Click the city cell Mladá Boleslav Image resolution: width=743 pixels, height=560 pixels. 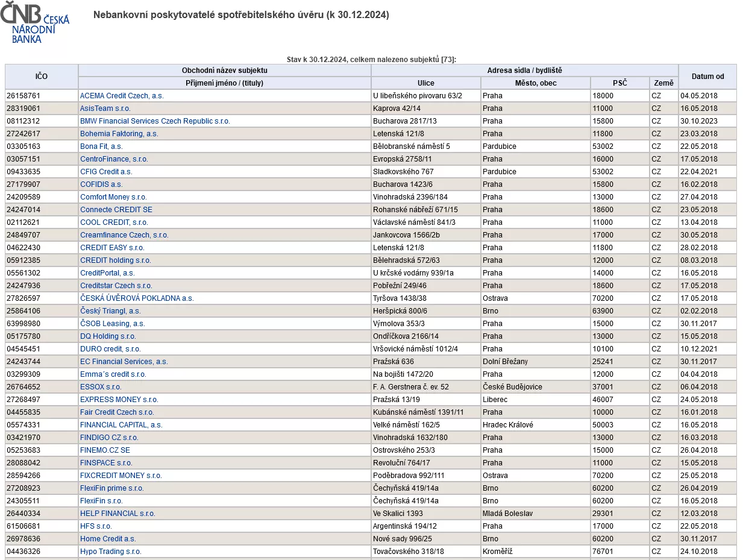(x=507, y=514)
